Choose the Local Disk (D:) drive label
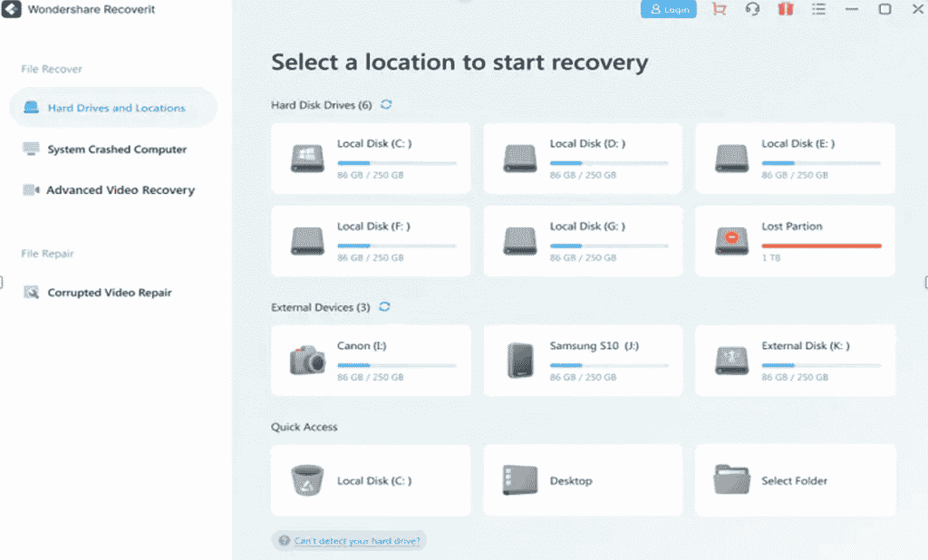This screenshot has width=928, height=560. (x=587, y=144)
